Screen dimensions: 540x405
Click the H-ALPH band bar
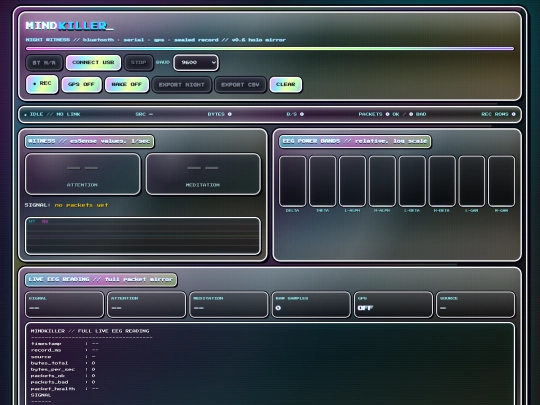382,181
